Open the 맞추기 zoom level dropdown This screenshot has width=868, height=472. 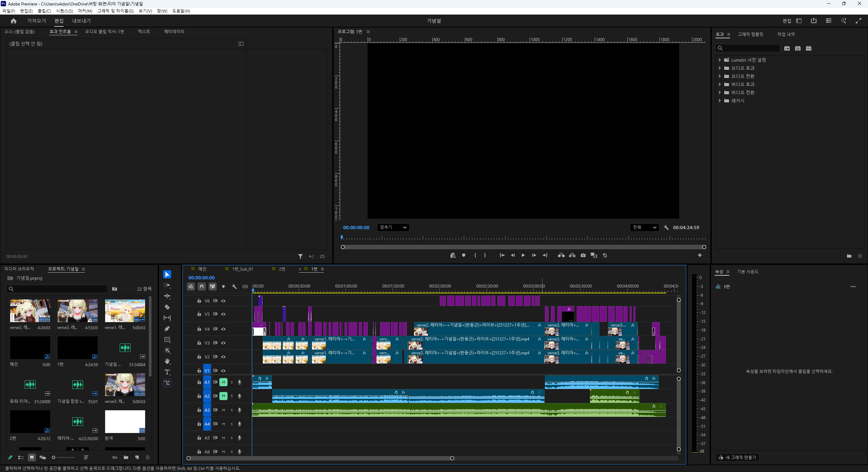point(393,228)
